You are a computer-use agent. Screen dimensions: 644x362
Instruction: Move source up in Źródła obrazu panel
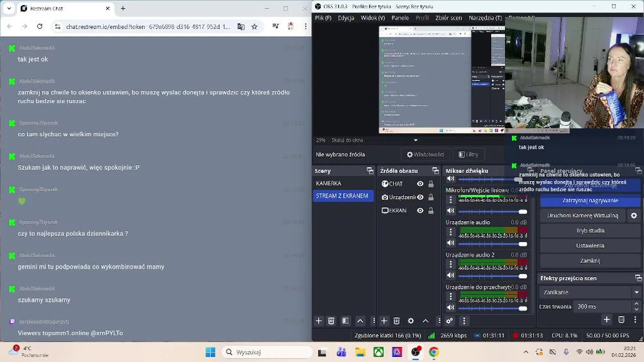point(425,321)
